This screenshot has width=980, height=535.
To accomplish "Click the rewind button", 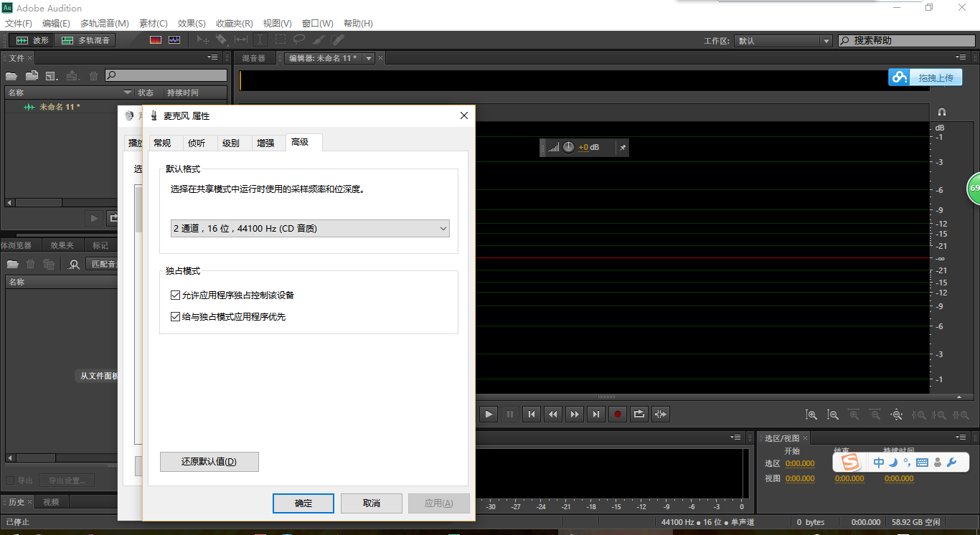I will click(553, 414).
